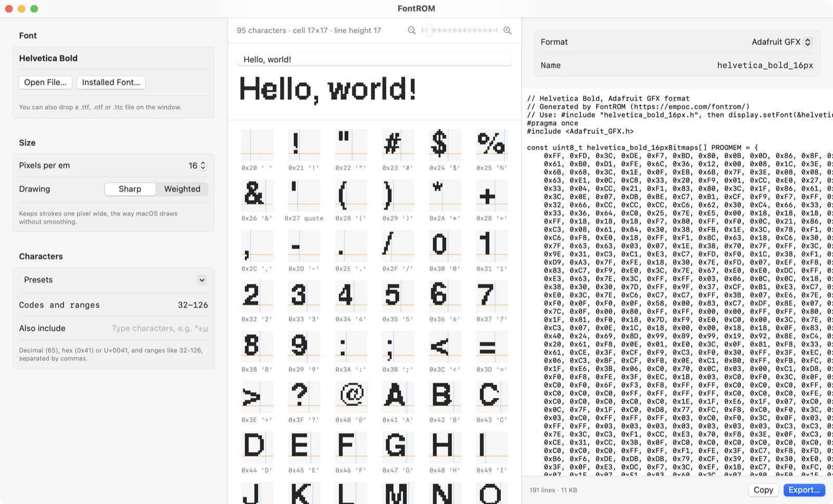Click the green full-screen window button
Image resolution: width=833 pixels, height=504 pixels.
(34, 9)
